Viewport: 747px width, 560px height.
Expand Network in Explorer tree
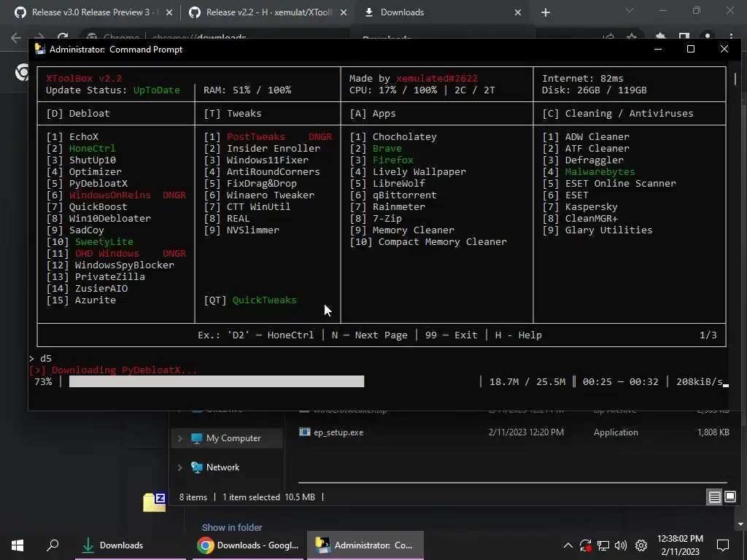coord(179,467)
